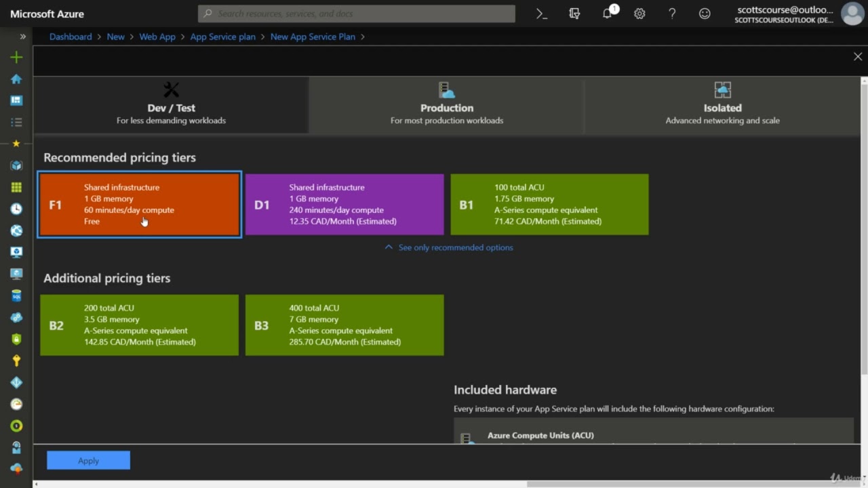
Task: Open the Directory and subscription filter icon
Action: coord(574,14)
